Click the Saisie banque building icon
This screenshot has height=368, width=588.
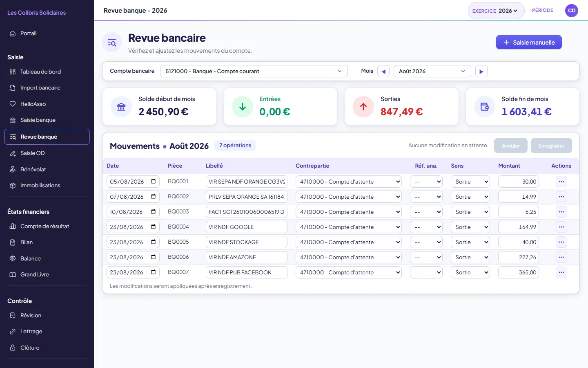(13, 120)
